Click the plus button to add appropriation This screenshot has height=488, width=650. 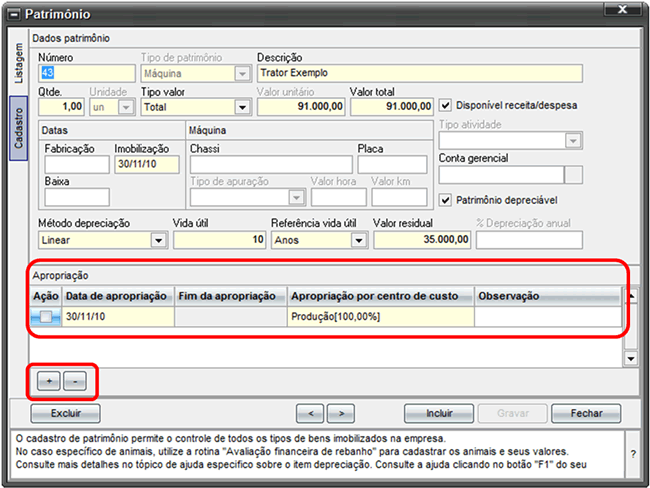pyautogui.click(x=49, y=381)
